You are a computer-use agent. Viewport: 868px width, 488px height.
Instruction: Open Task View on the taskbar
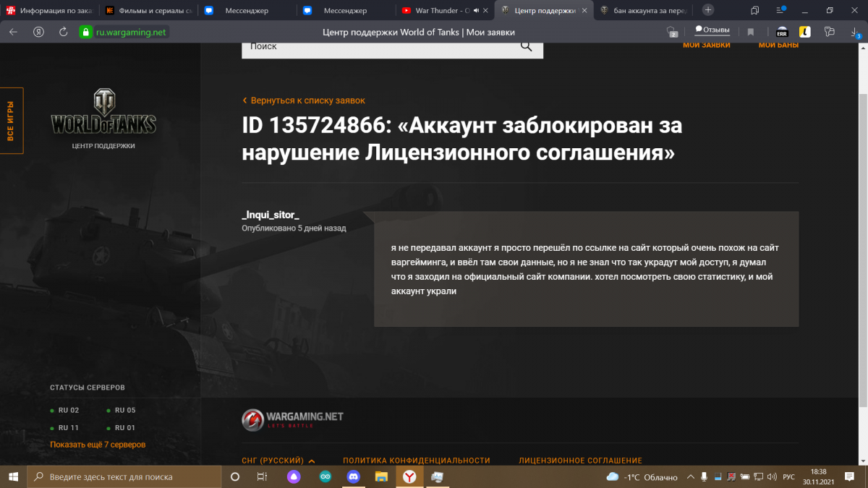[x=263, y=477]
